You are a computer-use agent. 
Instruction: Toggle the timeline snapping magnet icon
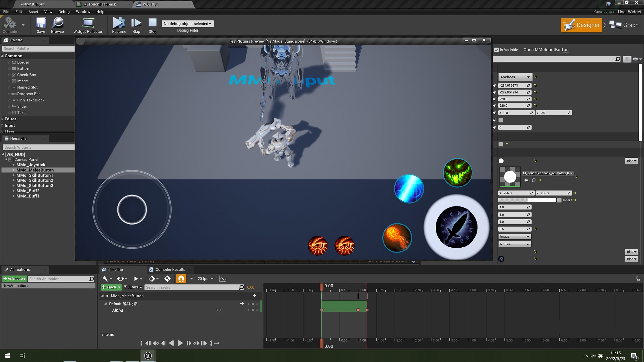click(x=181, y=279)
